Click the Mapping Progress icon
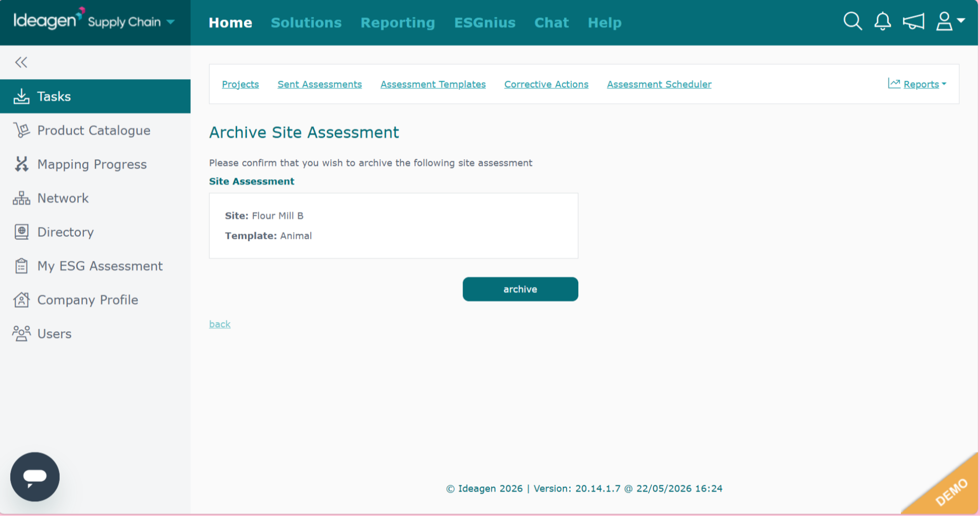 (x=21, y=164)
